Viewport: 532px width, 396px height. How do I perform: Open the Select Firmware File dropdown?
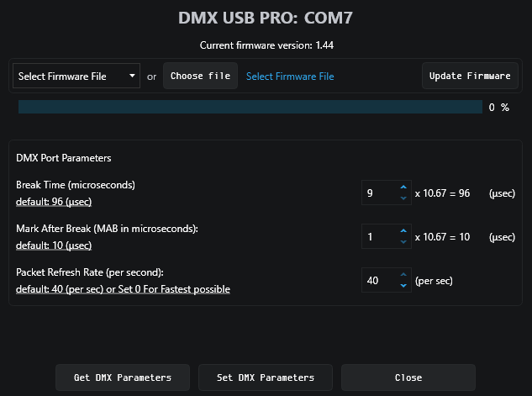click(x=76, y=76)
